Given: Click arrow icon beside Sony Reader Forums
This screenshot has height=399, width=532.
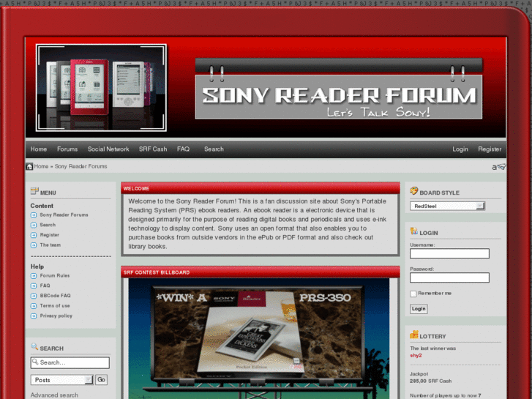Looking at the screenshot, I should [x=34, y=215].
